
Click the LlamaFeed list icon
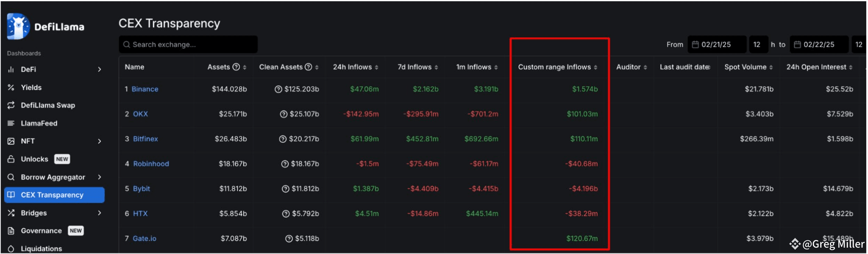(x=11, y=123)
